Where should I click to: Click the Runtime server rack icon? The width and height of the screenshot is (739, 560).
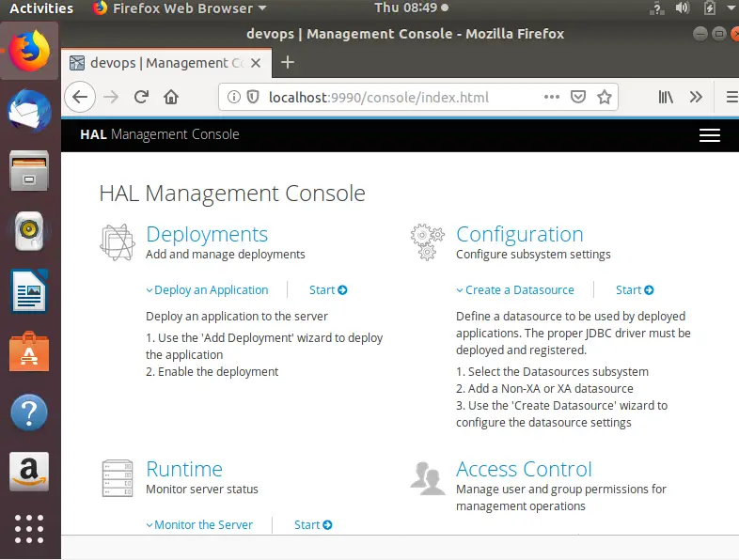pyautogui.click(x=118, y=478)
